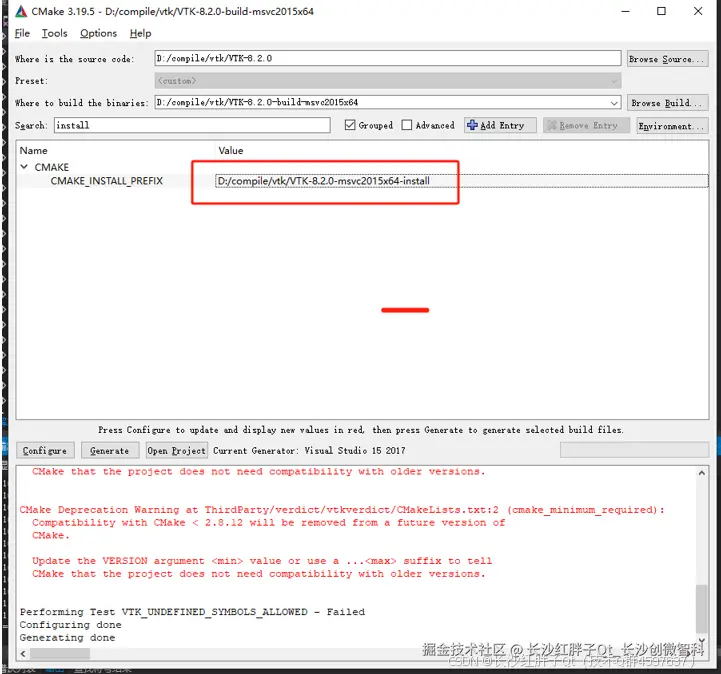Click the 'Configuring done' log line
This screenshot has height=674, width=721.
point(70,625)
